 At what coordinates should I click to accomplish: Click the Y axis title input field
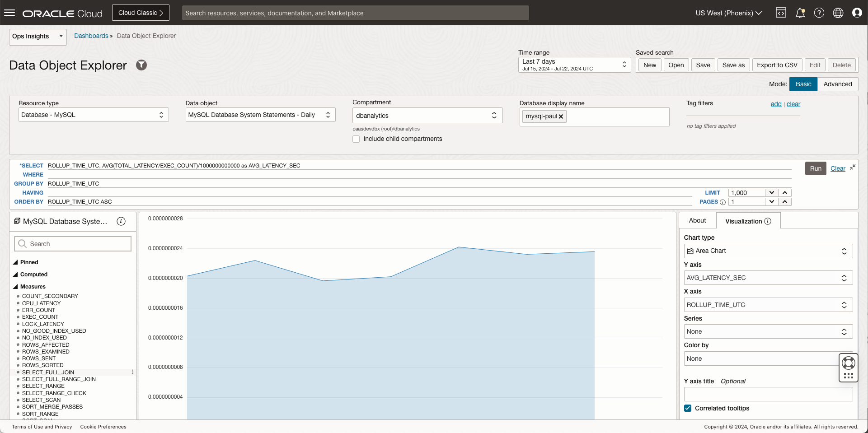point(768,394)
